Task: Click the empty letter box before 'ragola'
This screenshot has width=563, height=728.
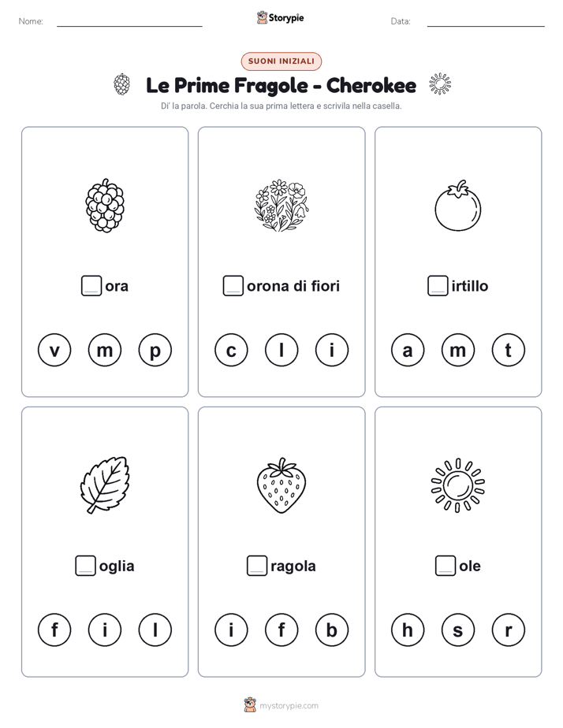Action: pos(257,566)
